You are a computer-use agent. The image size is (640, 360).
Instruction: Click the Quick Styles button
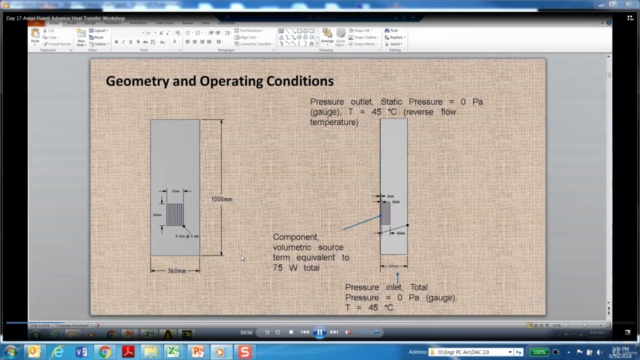point(340,38)
